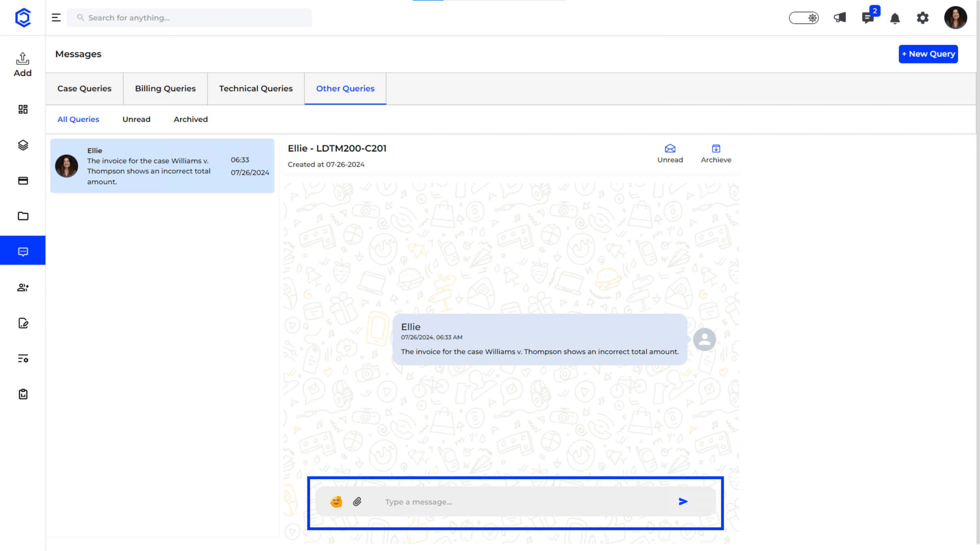980x551 pixels.
Task: Click the sender avatar beside Ellie's message bubble
Action: [x=704, y=339]
